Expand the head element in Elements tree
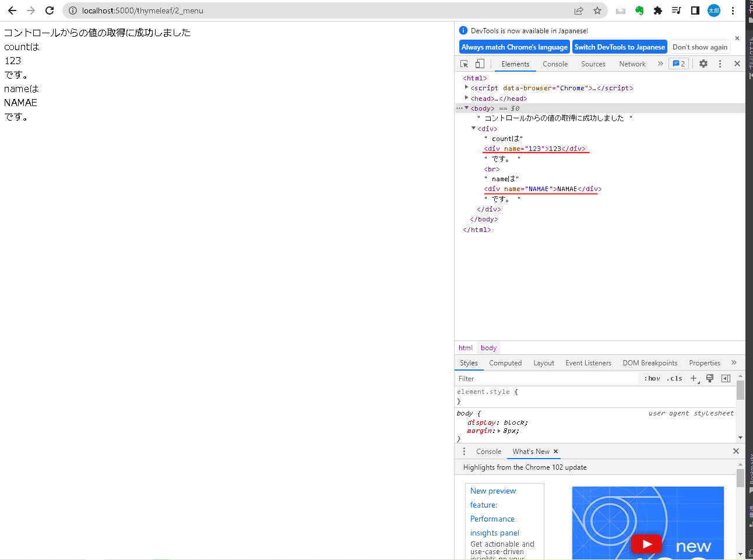Viewport: 753px width, 560px height. 466,98
